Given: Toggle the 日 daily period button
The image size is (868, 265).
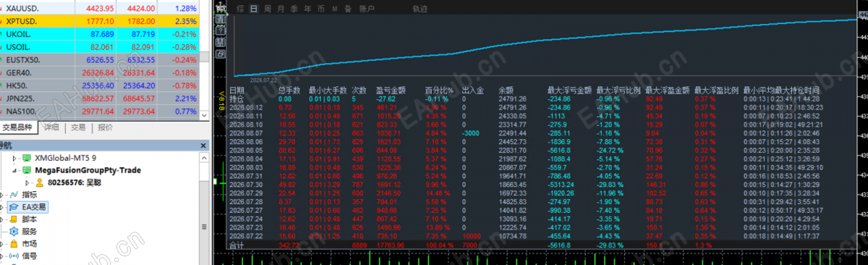Looking at the screenshot, I should pos(253,9).
